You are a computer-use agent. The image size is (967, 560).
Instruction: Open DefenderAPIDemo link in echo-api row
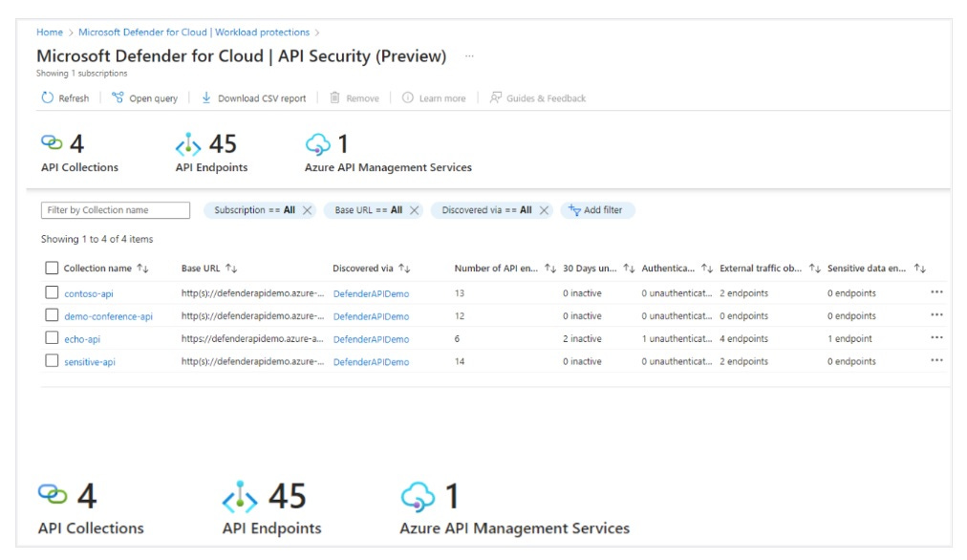coord(372,339)
